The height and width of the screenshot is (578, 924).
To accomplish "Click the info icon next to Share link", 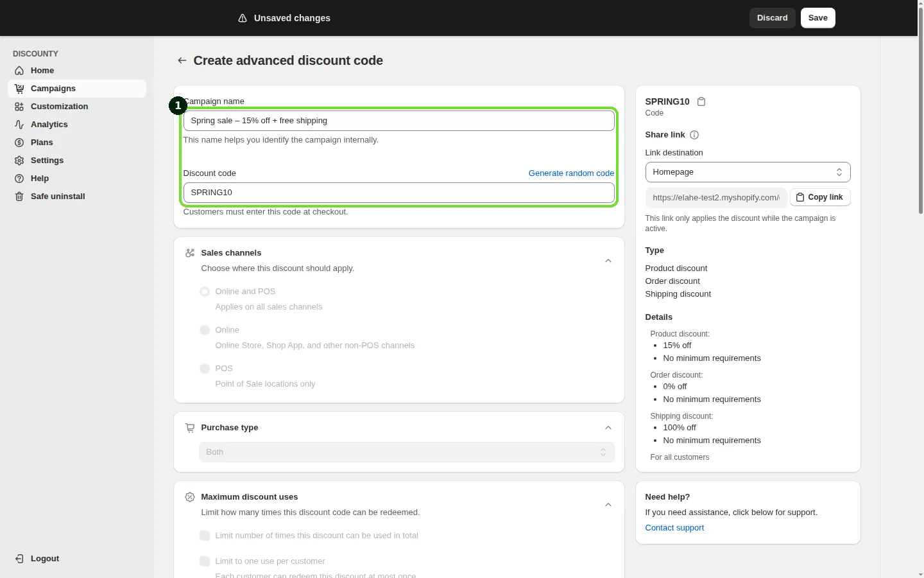I will pos(694,135).
